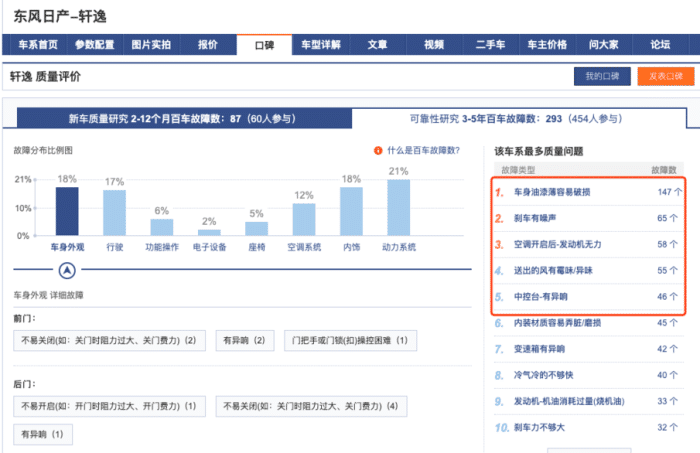This screenshot has height=453, width=700.
Task: Open the 参数配置 tab
Action: 95,45
